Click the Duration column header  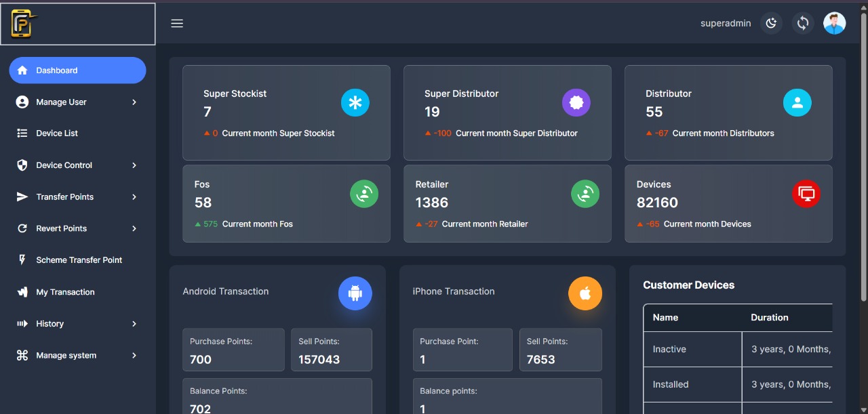770,318
